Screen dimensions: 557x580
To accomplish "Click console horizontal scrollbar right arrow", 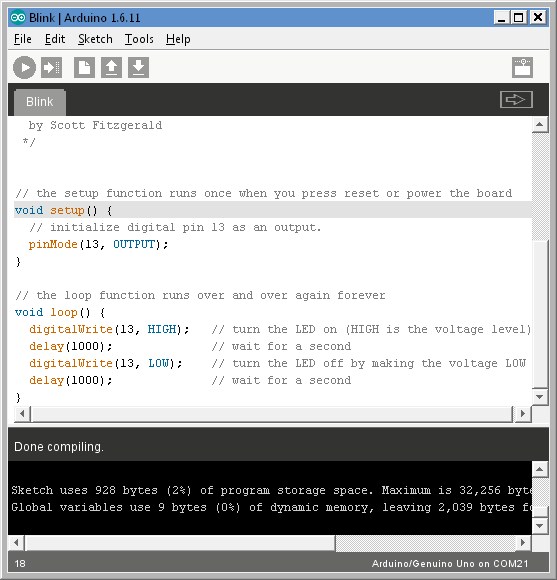I will tap(523, 543).
